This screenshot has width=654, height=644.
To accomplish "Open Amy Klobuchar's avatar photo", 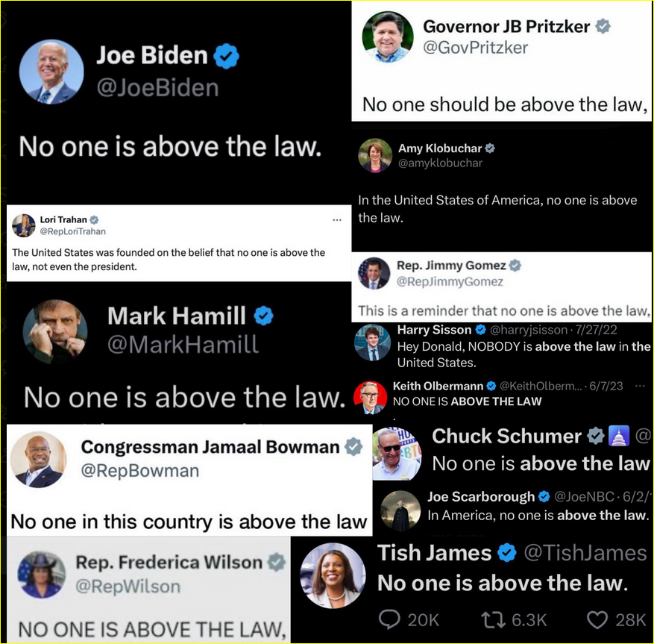I will [x=375, y=155].
